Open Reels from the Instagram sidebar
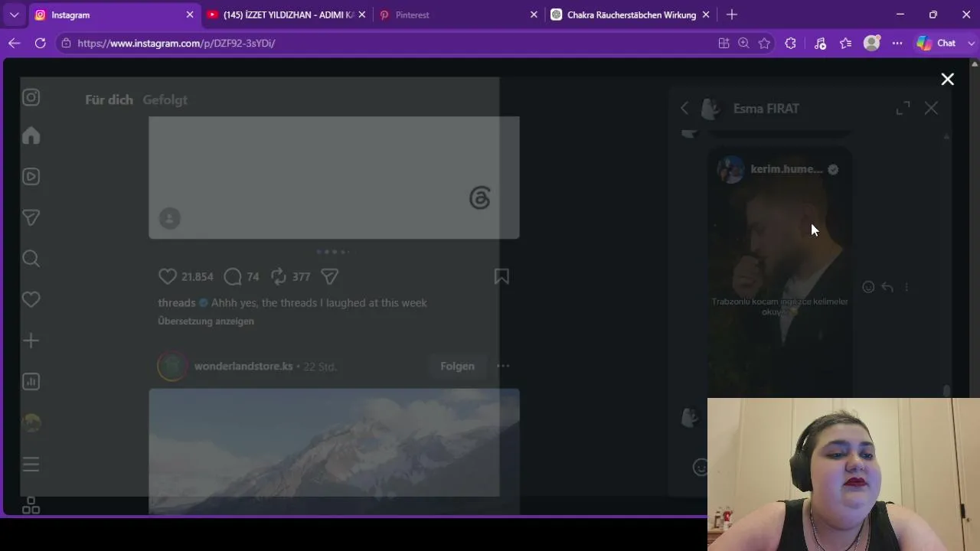 pos(31,177)
